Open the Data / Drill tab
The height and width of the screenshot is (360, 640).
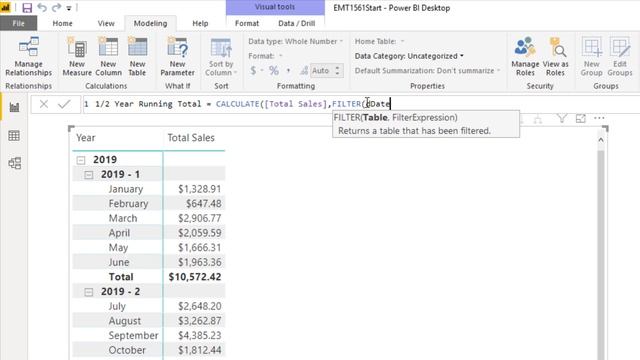(x=296, y=23)
